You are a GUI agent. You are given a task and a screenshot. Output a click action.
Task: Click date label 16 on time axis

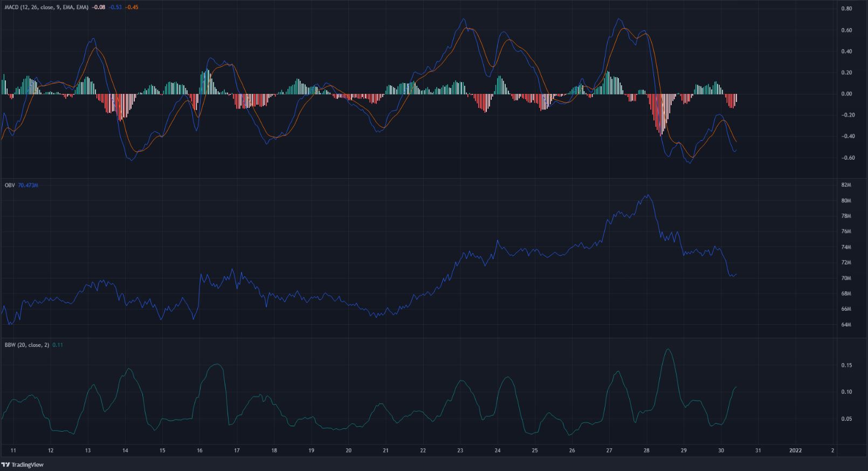[199, 450]
